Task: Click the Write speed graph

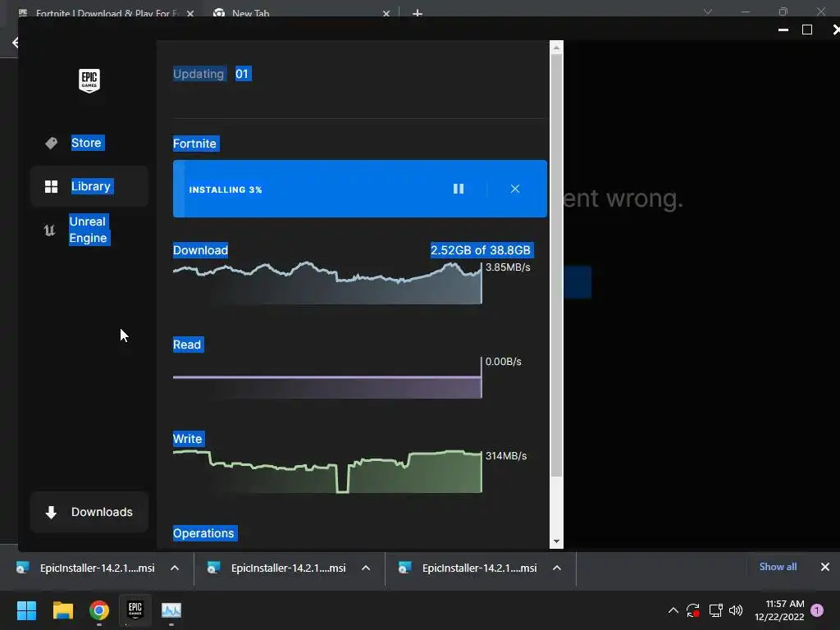Action: tap(327, 472)
